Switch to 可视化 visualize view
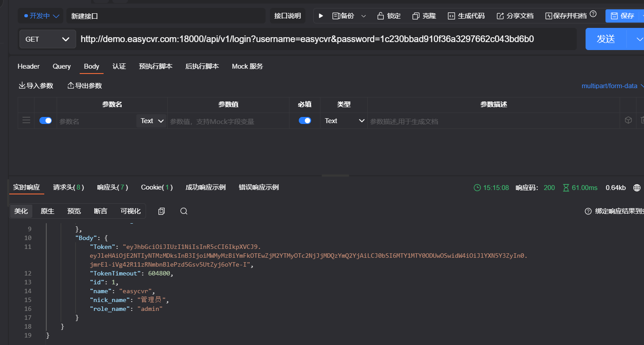The width and height of the screenshot is (644, 345). click(131, 211)
